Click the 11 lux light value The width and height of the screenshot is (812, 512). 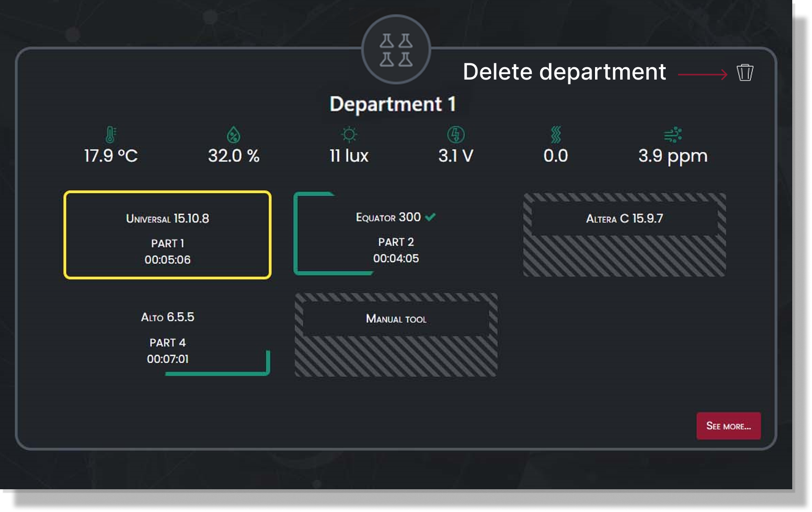coord(349,156)
